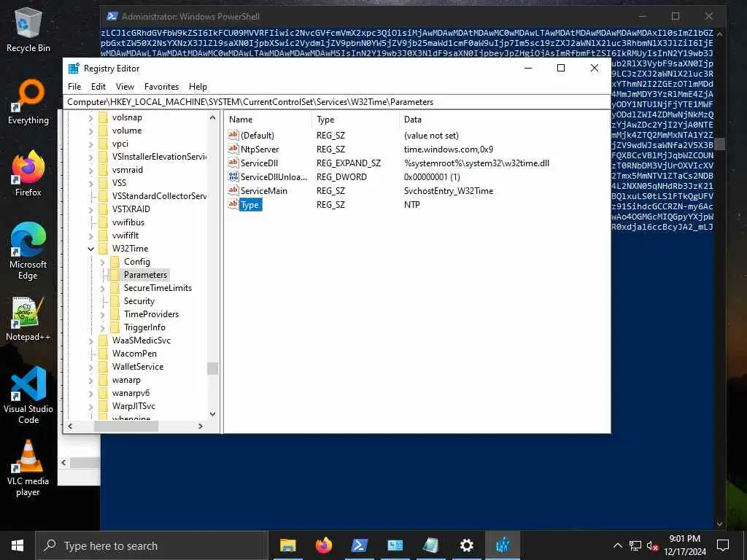
Task: Select the Parameters key in tree
Action: pyautogui.click(x=145, y=275)
